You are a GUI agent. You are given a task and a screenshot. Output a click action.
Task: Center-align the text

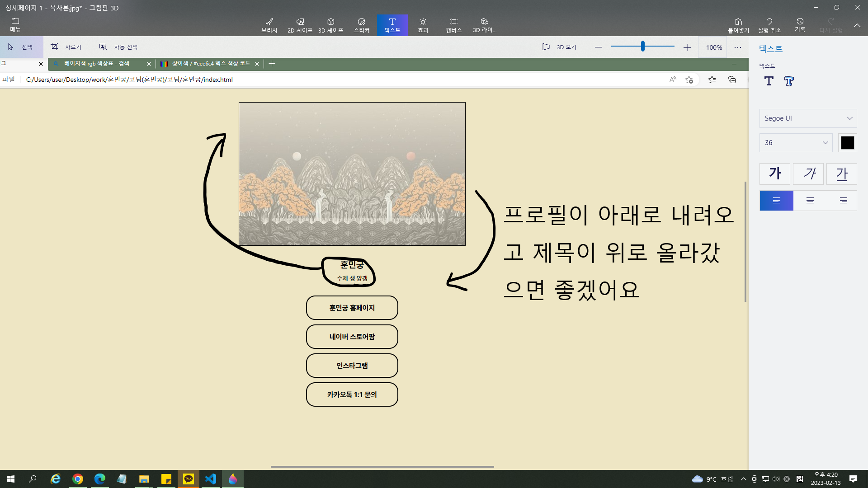tap(810, 201)
